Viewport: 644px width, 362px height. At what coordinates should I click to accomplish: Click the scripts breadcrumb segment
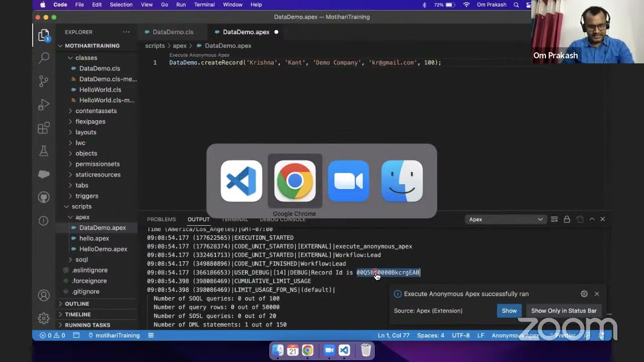(x=155, y=46)
